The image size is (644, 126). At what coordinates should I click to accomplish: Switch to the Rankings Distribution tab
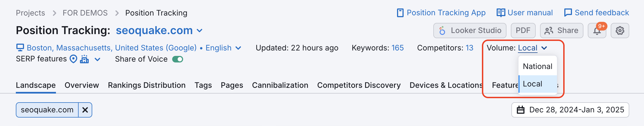click(x=147, y=85)
